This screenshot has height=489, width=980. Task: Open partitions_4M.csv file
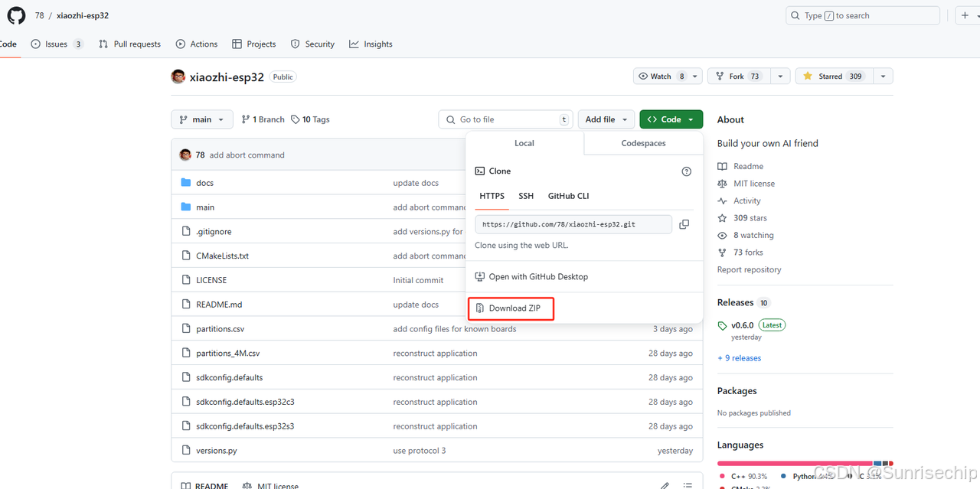[x=228, y=354]
